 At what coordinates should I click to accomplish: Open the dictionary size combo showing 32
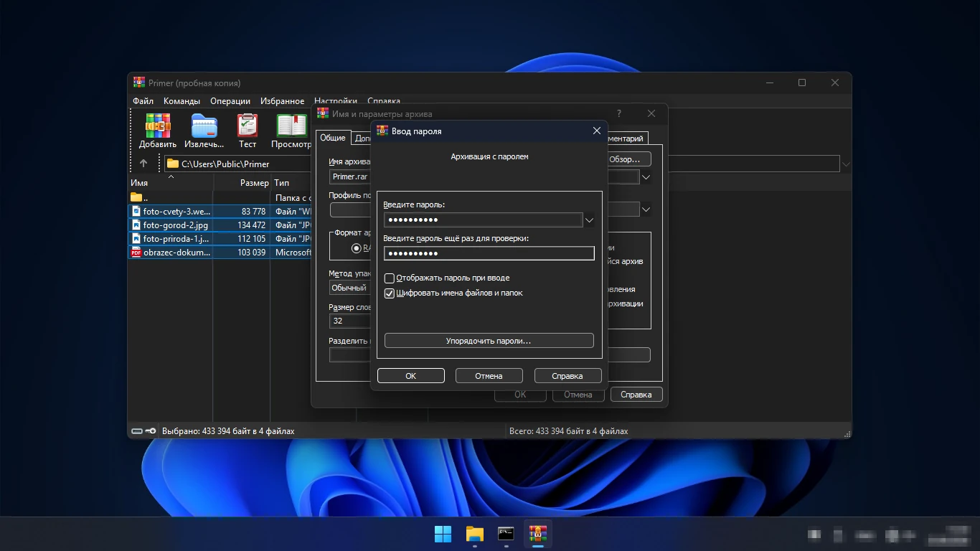point(350,321)
